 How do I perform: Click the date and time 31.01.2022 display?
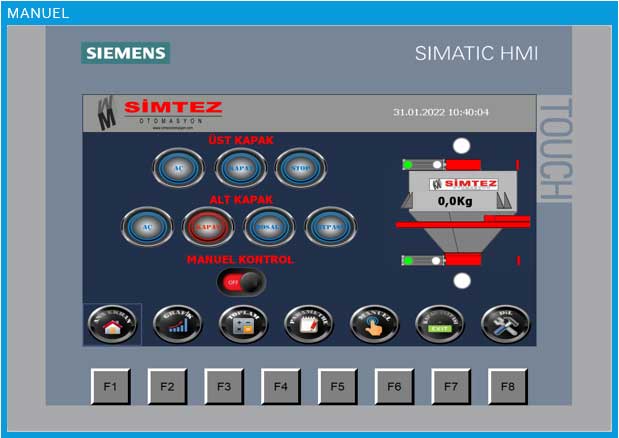click(x=441, y=112)
